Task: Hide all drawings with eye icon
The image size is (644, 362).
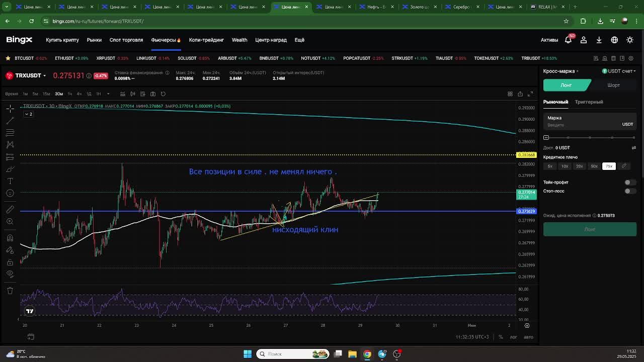Action: pos(10,274)
